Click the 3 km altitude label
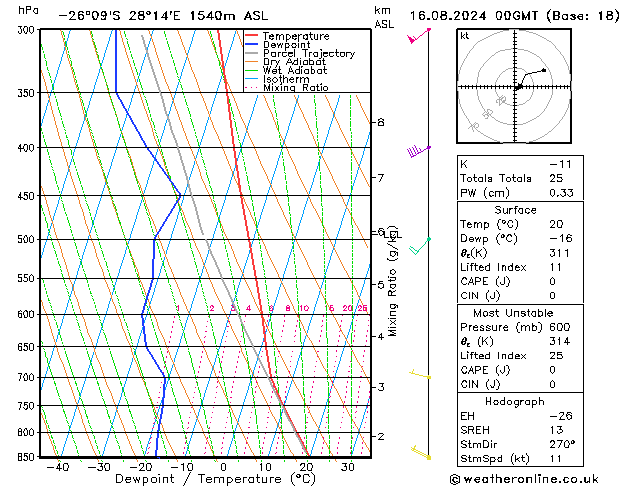Screen dimensions: 629x486 [381, 387]
